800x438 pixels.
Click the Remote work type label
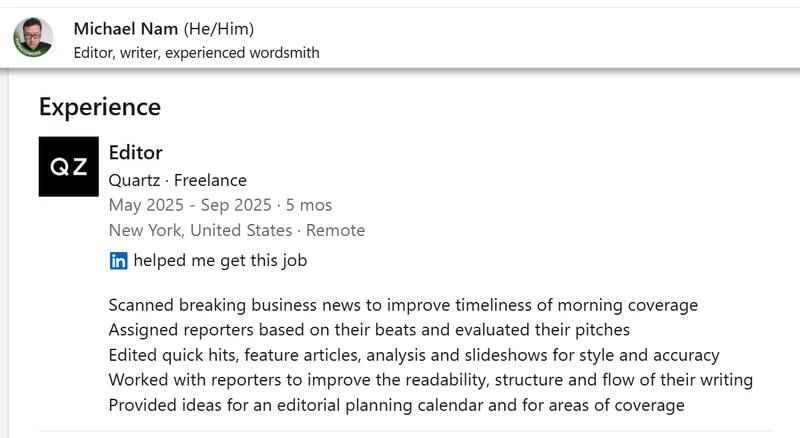coord(335,230)
